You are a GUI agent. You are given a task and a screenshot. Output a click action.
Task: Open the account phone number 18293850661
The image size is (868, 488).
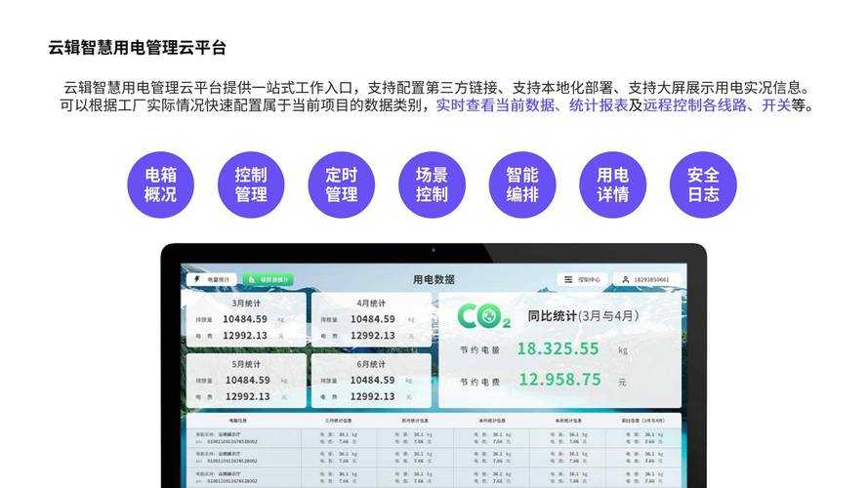(x=651, y=279)
